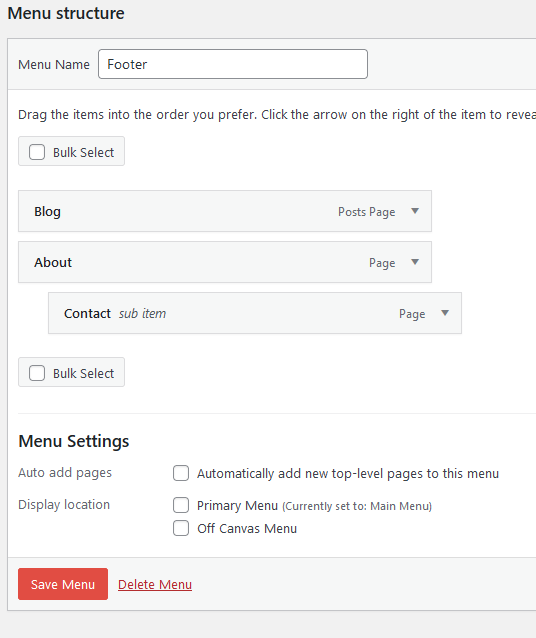
Task: Tick the top Bulk Select checkbox
Action: pos(37,152)
